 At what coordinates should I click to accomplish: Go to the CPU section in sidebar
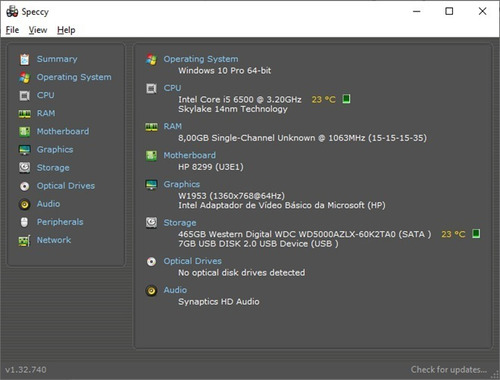(x=46, y=95)
